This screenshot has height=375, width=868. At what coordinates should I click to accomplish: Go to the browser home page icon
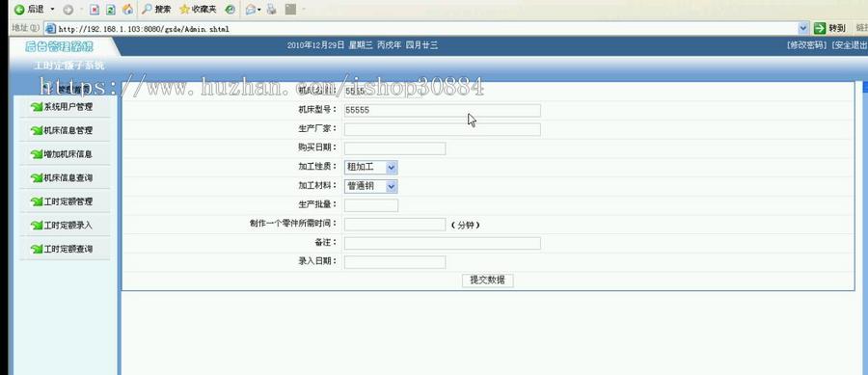tap(127, 10)
